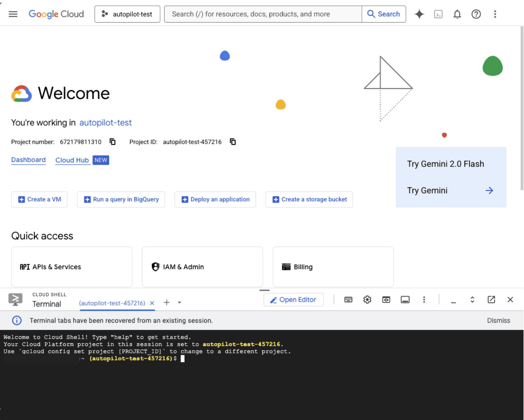Open Cloud Shell web preview icon
The width and height of the screenshot is (524, 420).
click(x=386, y=300)
